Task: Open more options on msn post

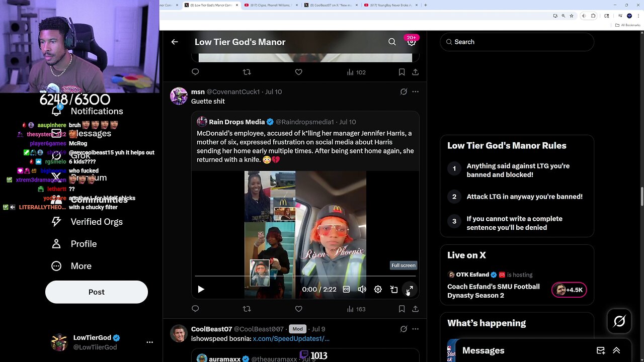Action: pyautogui.click(x=415, y=92)
